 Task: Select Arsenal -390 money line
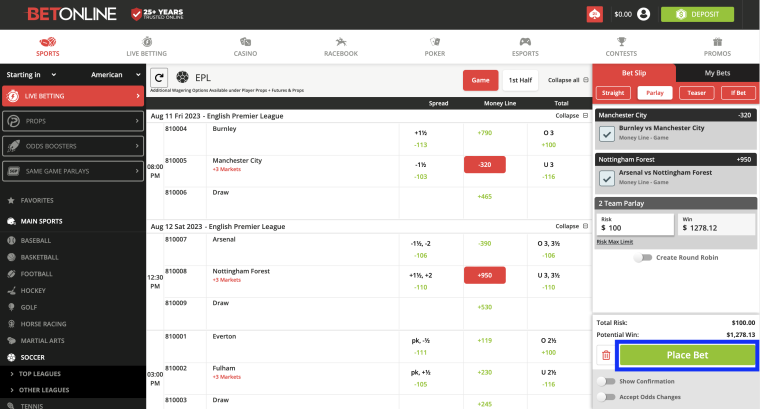[485, 244]
